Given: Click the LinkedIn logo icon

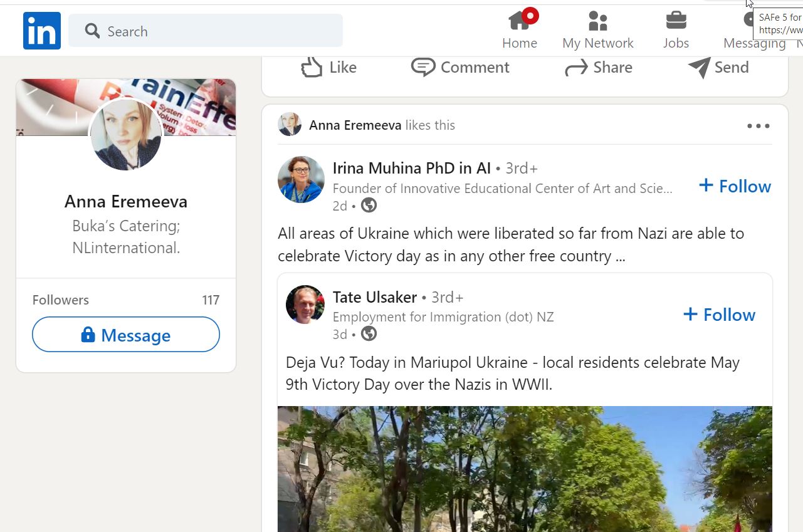Looking at the screenshot, I should coord(42,31).
